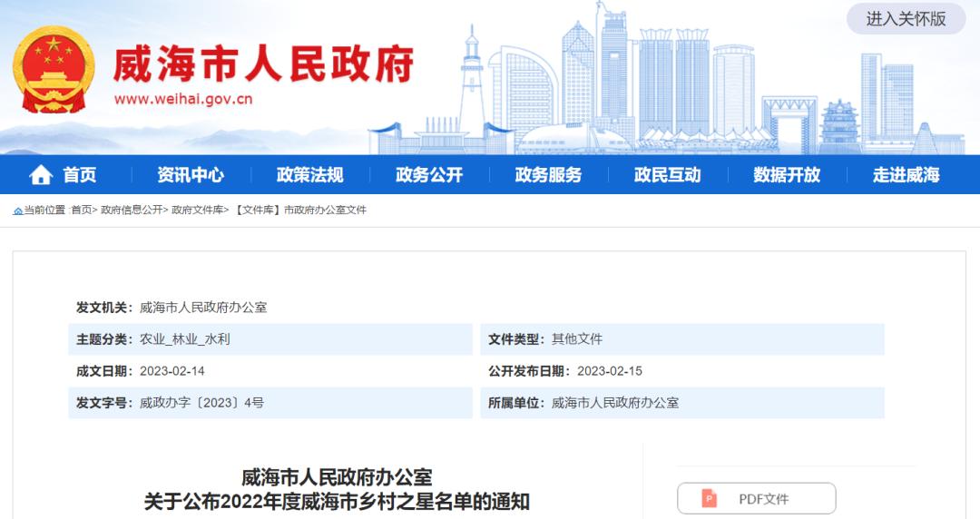This screenshot has height=519, width=980.
Task: Open the 资讯中心 menu
Action: [x=191, y=174]
